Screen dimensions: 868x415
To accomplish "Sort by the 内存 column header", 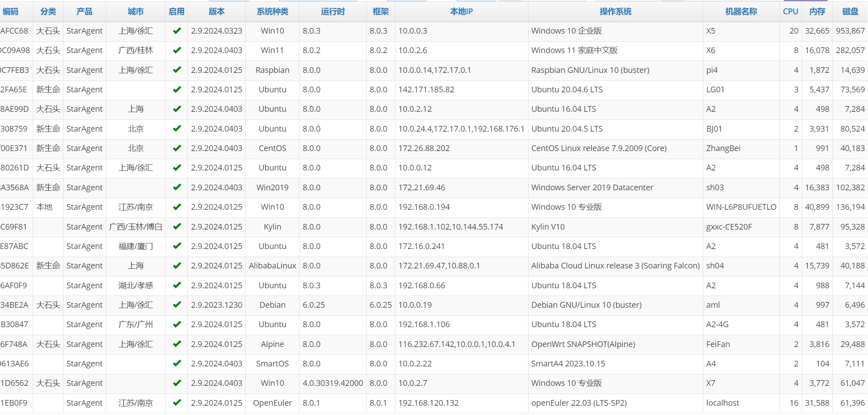I will pos(817,12).
